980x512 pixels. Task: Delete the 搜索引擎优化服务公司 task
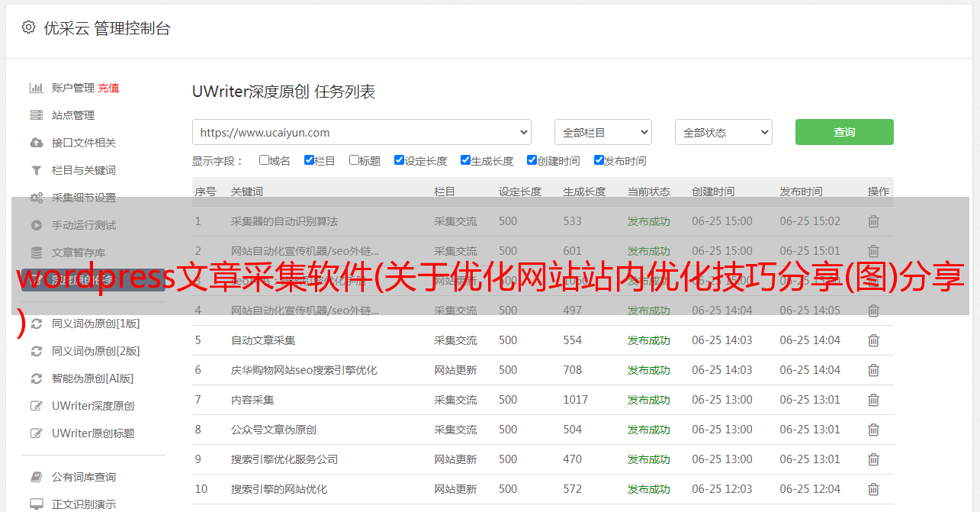(874, 459)
